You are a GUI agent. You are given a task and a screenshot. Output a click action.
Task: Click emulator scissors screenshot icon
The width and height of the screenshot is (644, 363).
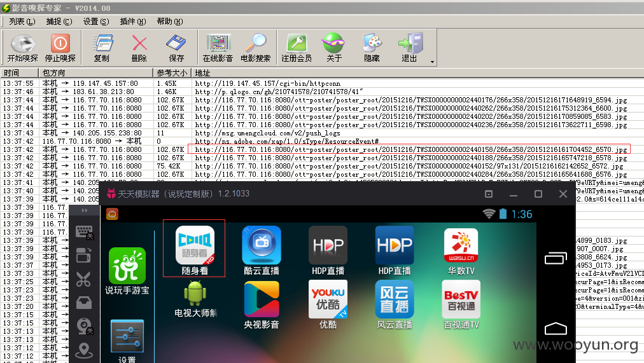83,280
